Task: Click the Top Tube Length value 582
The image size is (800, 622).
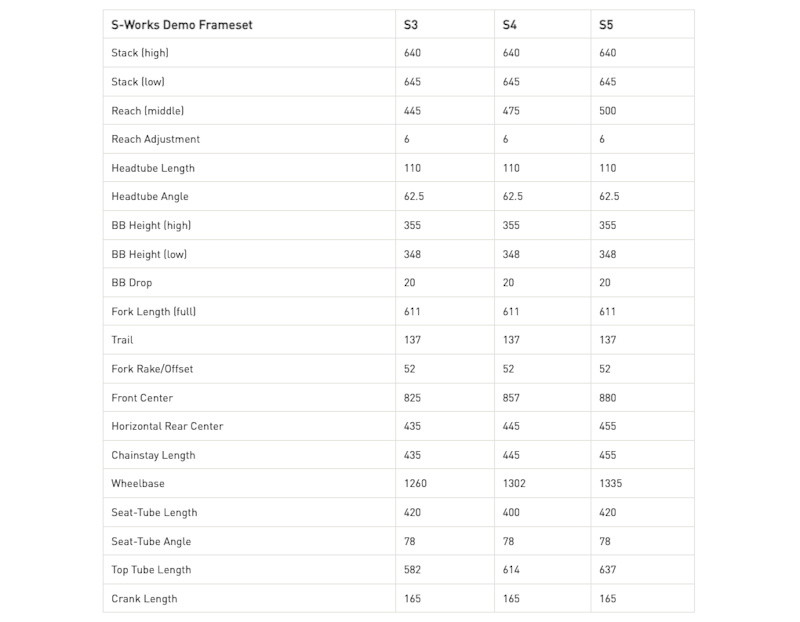Action: tap(412, 570)
